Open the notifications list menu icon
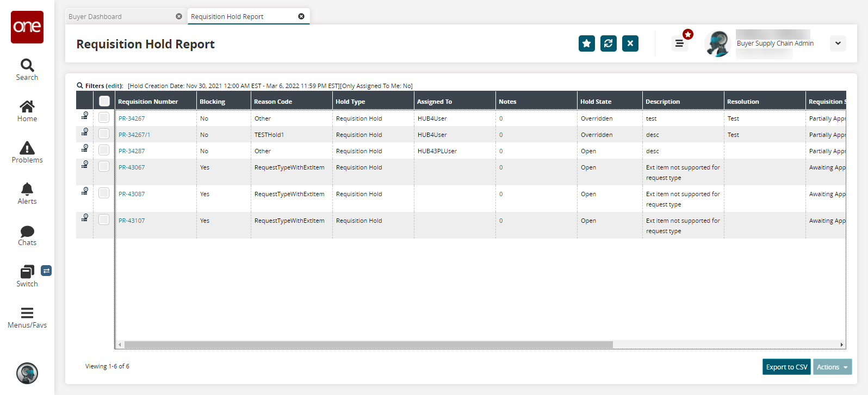868x395 pixels. point(679,43)
